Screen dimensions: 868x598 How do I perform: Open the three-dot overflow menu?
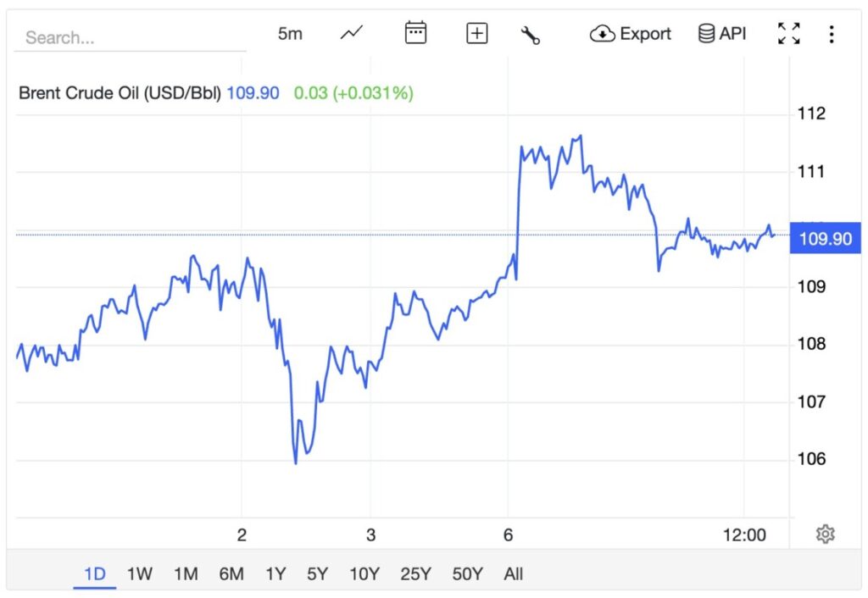pyautogui.click(x=830, y=32)
